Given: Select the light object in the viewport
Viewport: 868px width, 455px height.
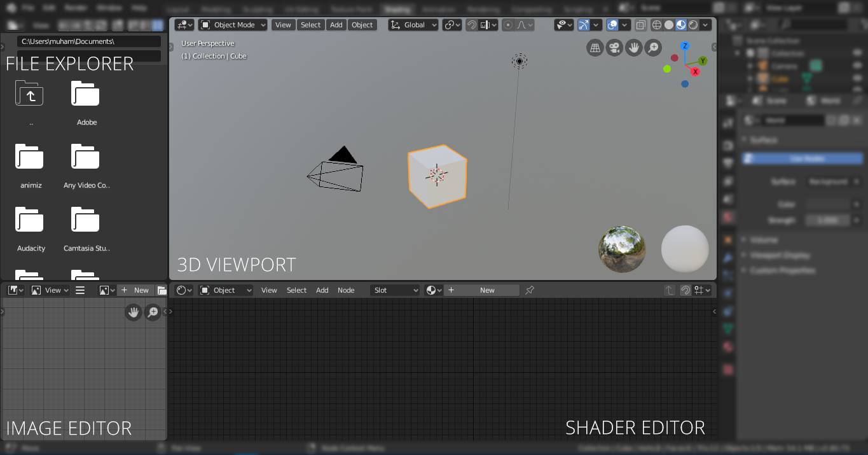Looking at the screenshot, I should [520, 61].
